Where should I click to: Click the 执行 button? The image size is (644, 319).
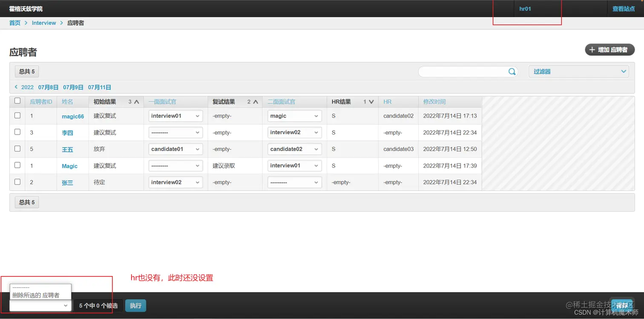[x=135, y=305]
